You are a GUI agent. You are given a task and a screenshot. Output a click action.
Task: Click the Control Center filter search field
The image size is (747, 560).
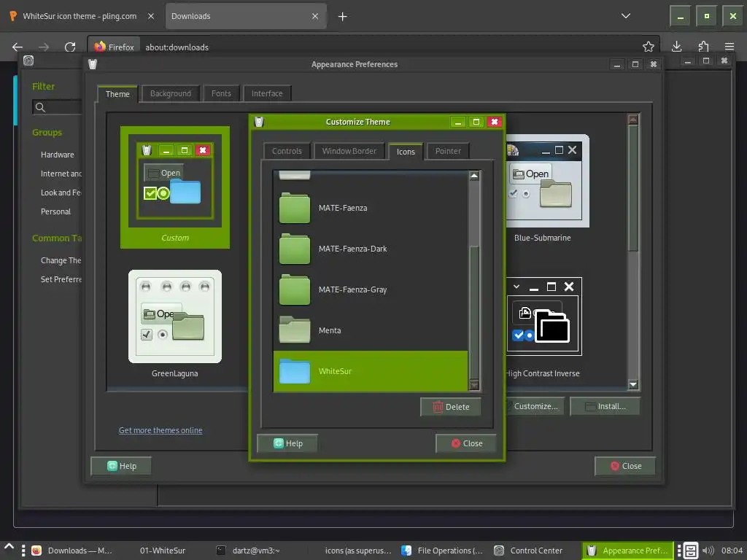coord(57,107)
